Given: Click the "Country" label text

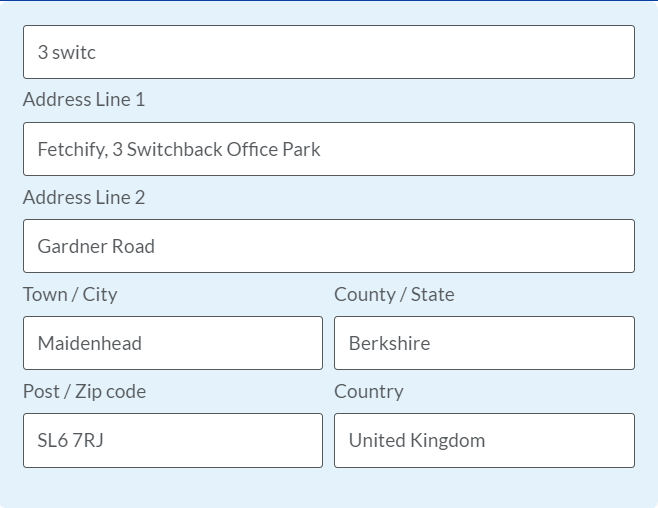Looking at the screenshot, I should pyautogui.click(x=369, y=392).
